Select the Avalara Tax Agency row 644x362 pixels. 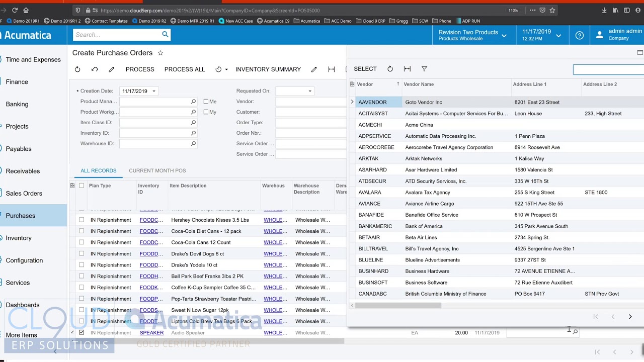[496, 192]
